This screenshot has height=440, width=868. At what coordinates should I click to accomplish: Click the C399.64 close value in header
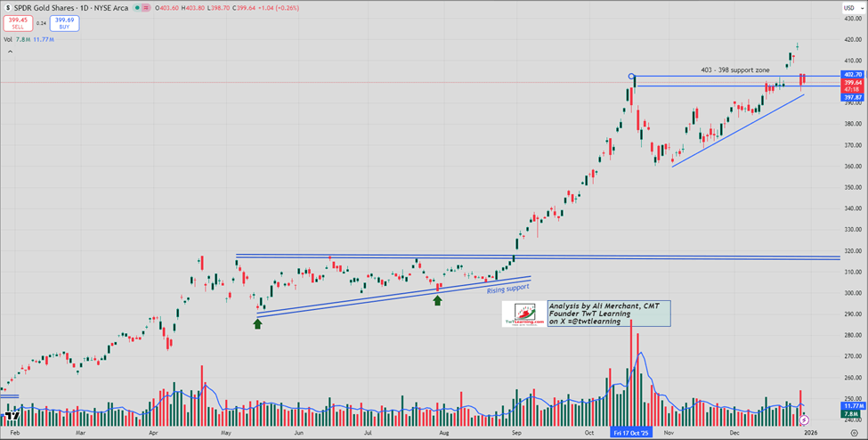[242, 8]
